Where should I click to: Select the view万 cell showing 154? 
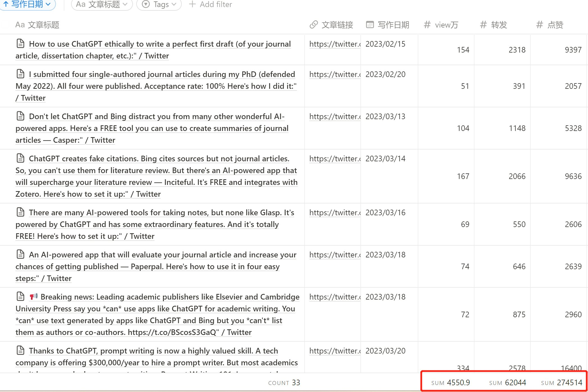pyautogui.click(x=446, y=50)
